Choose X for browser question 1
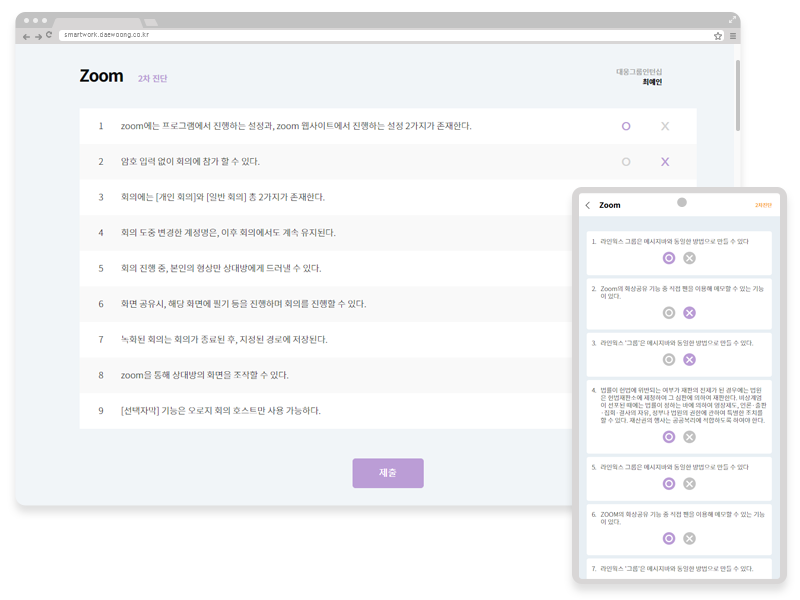Viewport: 800px width, 600px height. pyautogui.click(x=665, y=126)
